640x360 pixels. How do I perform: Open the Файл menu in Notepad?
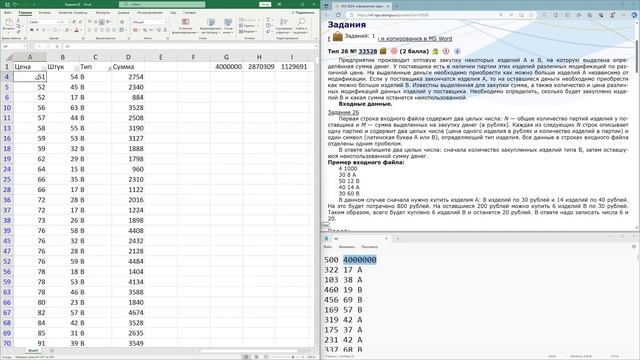click(x=328, y=247)
